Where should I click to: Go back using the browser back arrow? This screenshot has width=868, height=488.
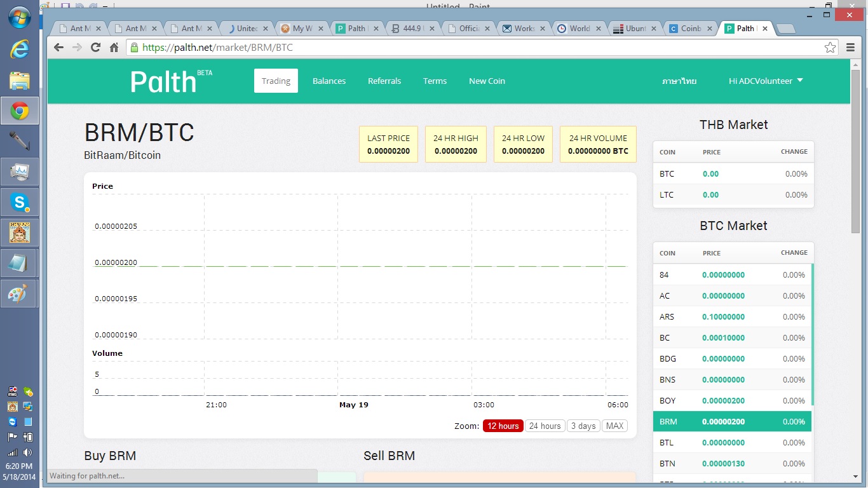tap(58, 47)
